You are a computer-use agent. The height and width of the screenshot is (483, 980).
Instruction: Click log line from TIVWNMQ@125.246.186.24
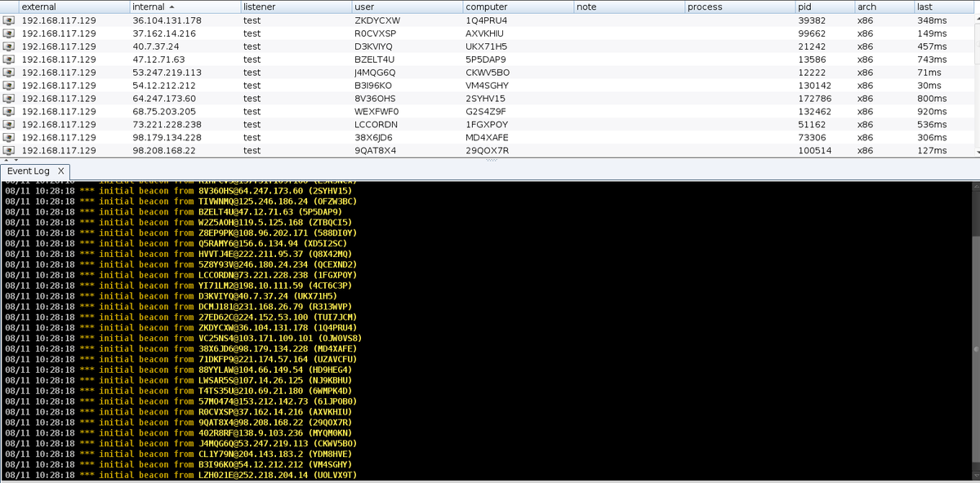tap(180, 202)
